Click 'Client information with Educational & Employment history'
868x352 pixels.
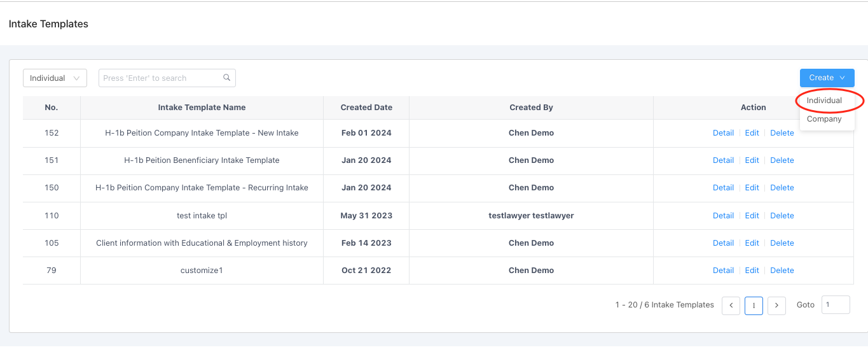tap(202, 243)
